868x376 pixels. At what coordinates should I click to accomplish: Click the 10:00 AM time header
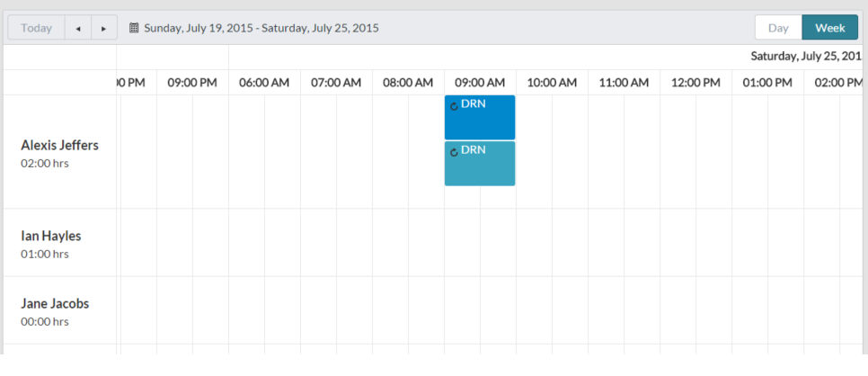pyautogui.click(x=552, y=83)
